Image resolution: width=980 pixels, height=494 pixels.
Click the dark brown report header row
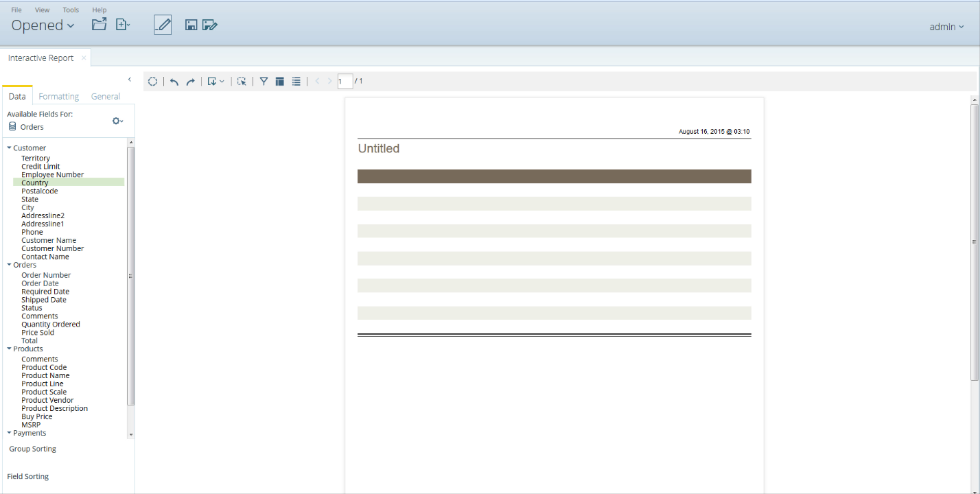pos(555,176)
